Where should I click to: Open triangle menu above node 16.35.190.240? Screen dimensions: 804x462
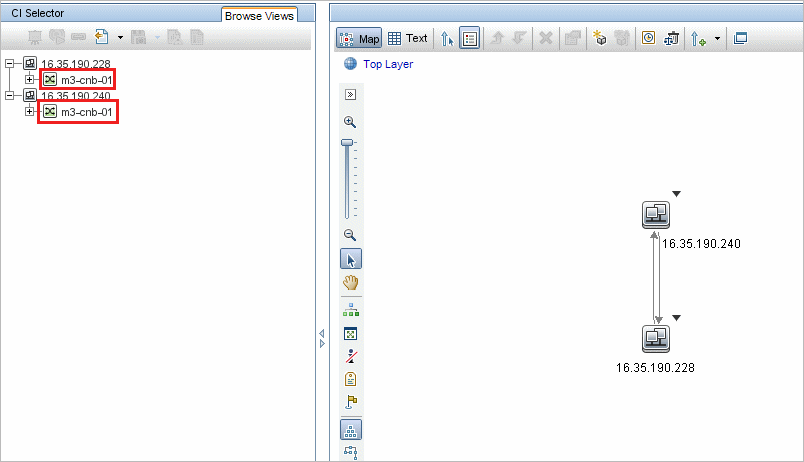[x=676, y=194]
